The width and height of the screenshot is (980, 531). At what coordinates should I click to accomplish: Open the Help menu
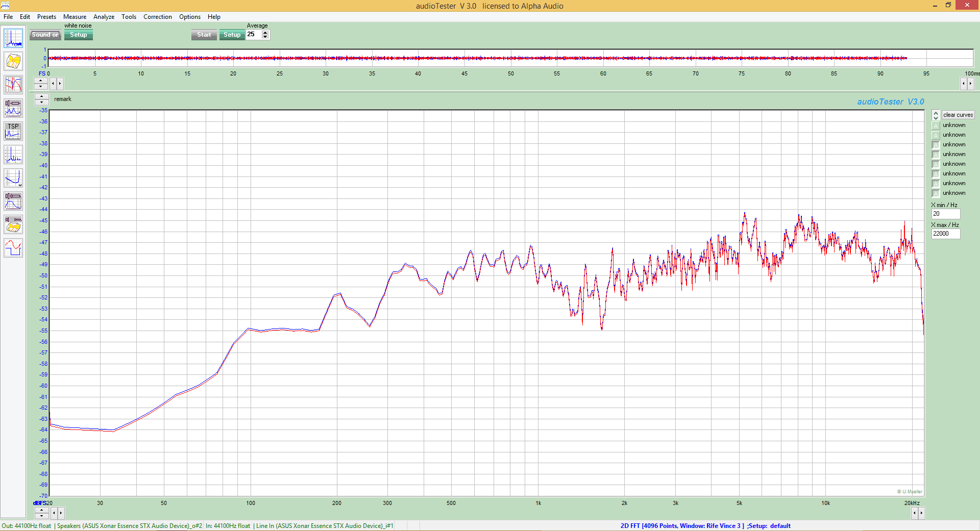(214, 17)
